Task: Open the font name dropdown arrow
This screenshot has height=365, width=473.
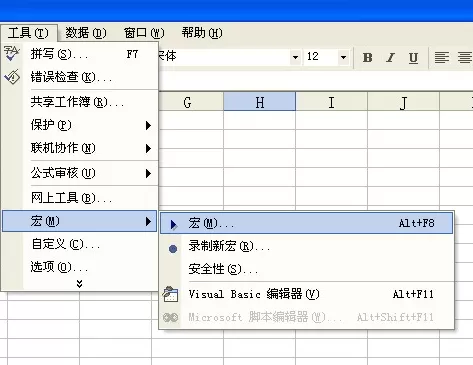Action: [295, 57]
